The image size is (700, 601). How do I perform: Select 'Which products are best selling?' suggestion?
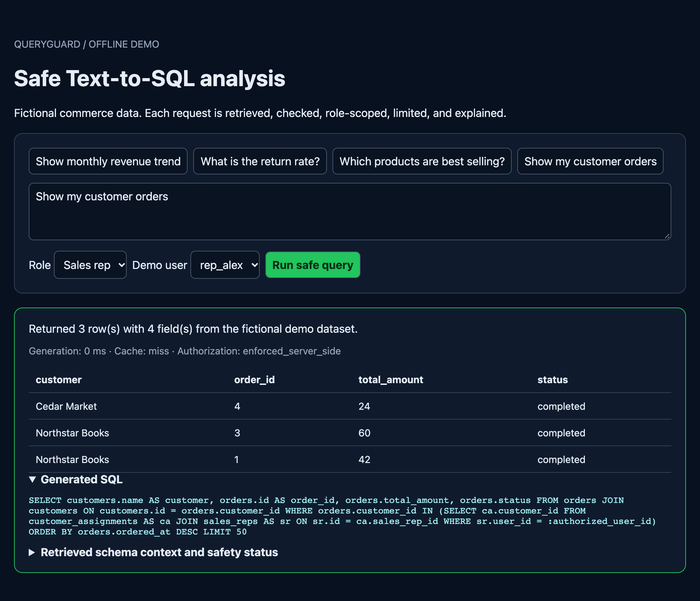tap(422, 161)
